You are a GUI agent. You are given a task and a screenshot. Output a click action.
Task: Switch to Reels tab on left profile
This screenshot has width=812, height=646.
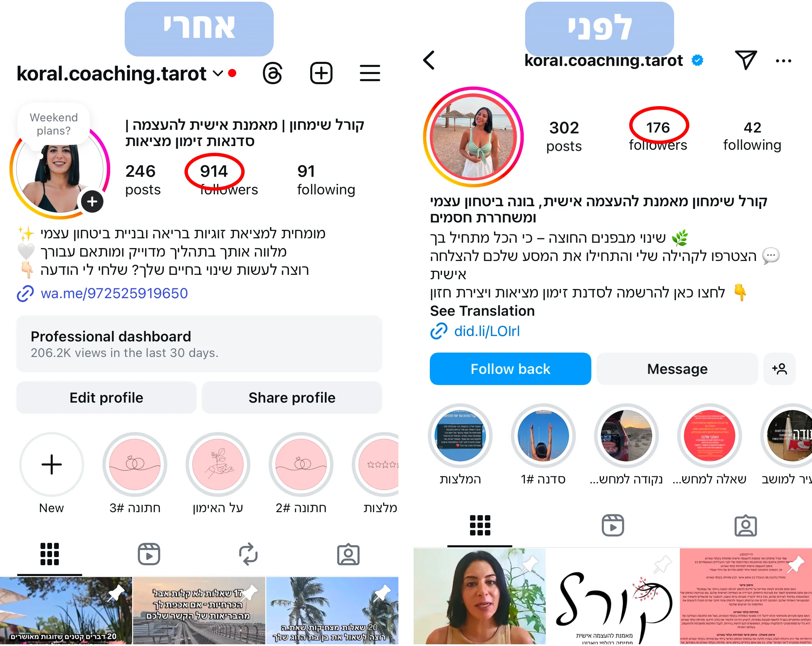[x=149, y=554]
